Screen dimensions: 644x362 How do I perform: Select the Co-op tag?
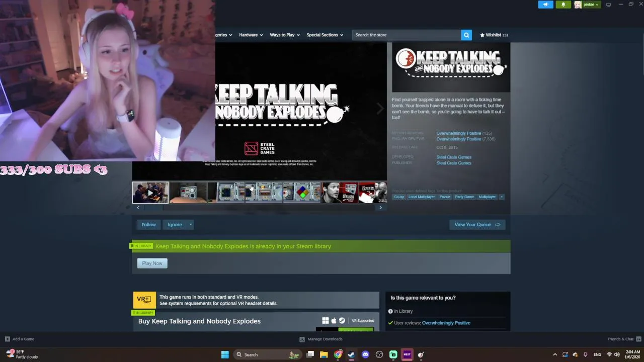pyautogui.click(x=399, y=197)
